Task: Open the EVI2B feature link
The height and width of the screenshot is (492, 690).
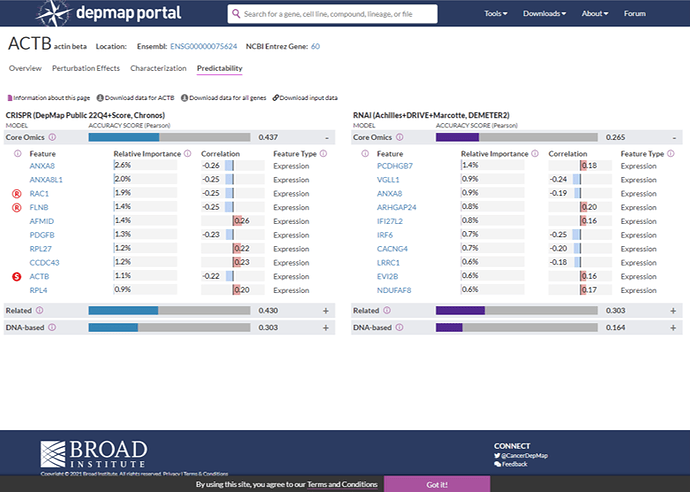Action: point(387,276)
